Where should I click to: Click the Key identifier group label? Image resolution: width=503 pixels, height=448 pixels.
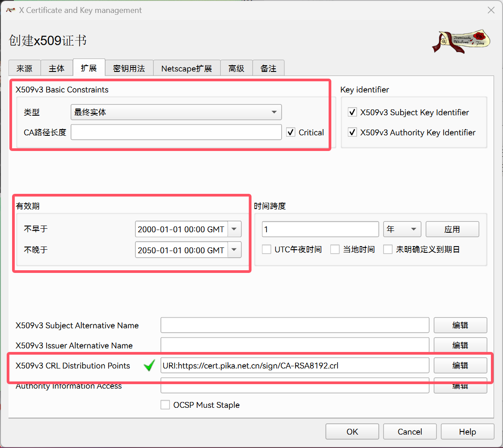364,90
